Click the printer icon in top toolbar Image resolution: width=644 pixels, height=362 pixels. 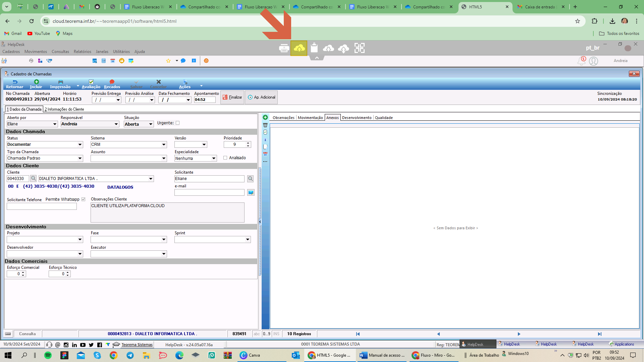point(284,48)
